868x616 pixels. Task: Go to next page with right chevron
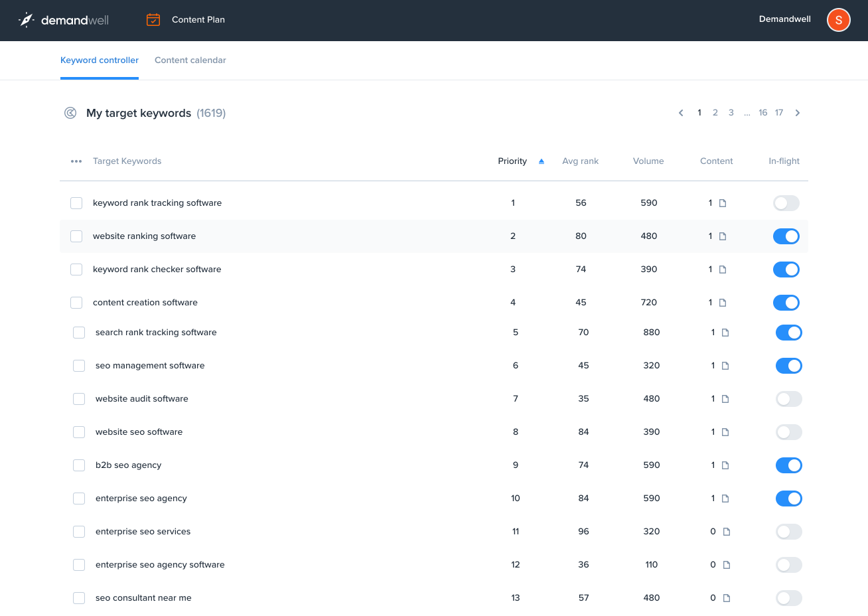click(798, 113)
